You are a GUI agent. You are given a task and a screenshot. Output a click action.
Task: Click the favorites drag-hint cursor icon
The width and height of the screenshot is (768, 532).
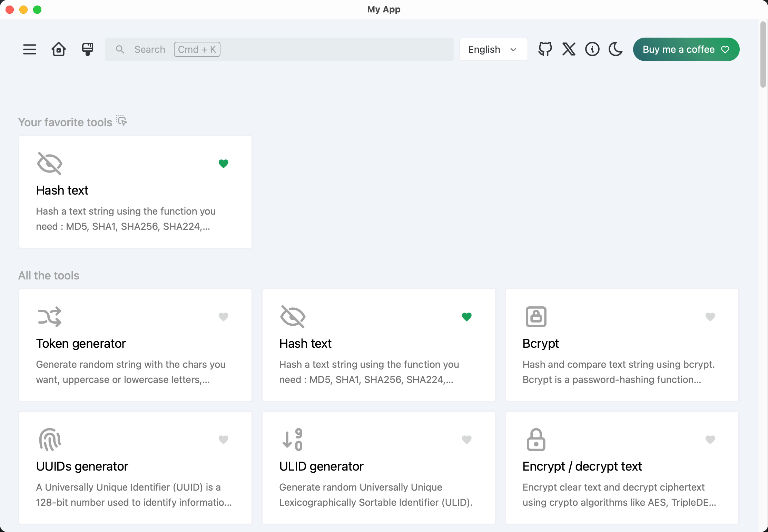click(121, 121)
